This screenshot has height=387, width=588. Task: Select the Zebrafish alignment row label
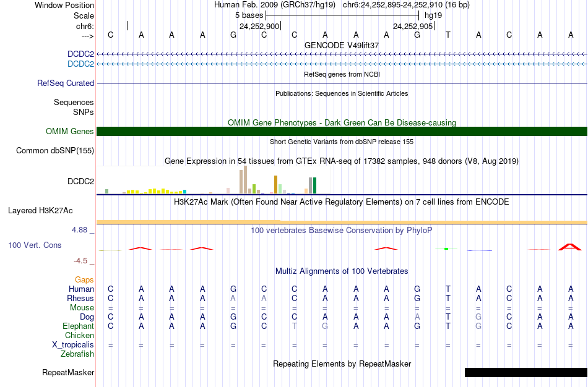(x=77, y=354)
